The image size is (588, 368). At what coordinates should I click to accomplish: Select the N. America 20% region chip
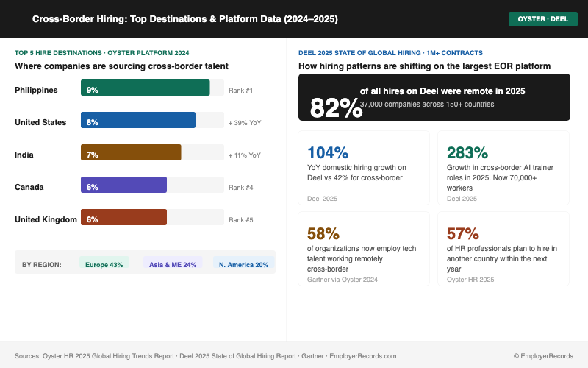(x=243, y=263)
